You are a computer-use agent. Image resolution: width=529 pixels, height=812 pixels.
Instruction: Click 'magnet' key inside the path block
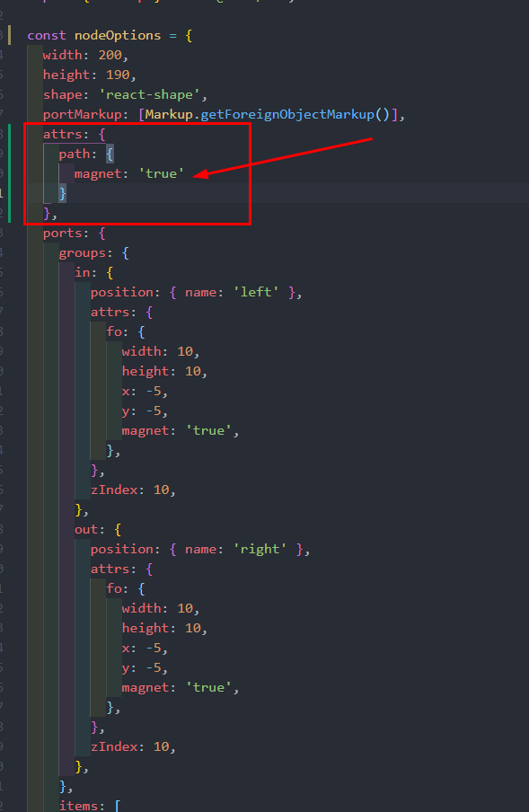pyautogui.click(x=99, y=173)
